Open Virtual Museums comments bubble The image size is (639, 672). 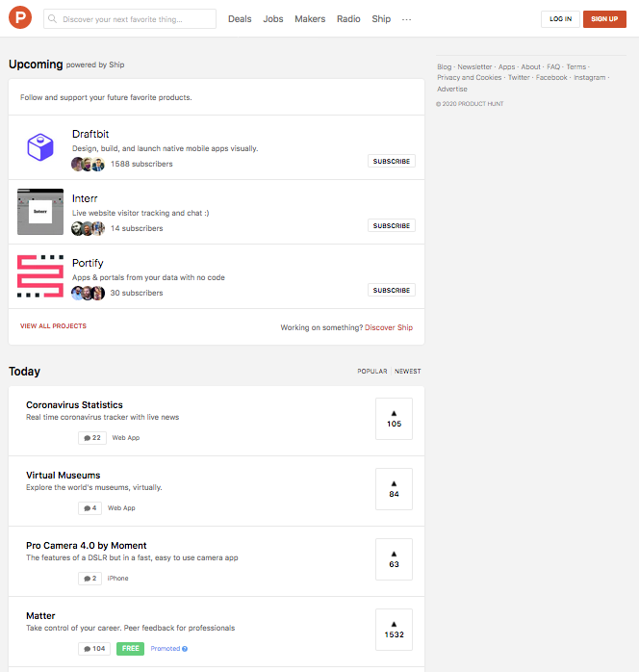coord(89,508)
